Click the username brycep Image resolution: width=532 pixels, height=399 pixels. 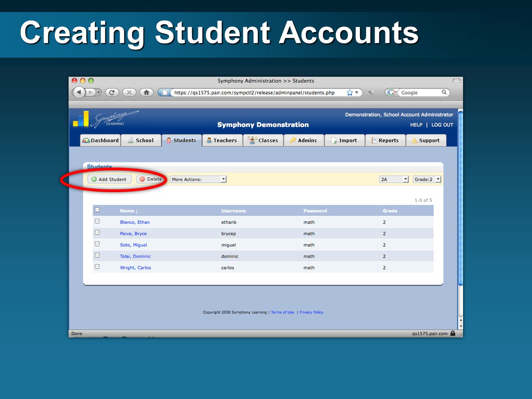click(x=228, y=233)
